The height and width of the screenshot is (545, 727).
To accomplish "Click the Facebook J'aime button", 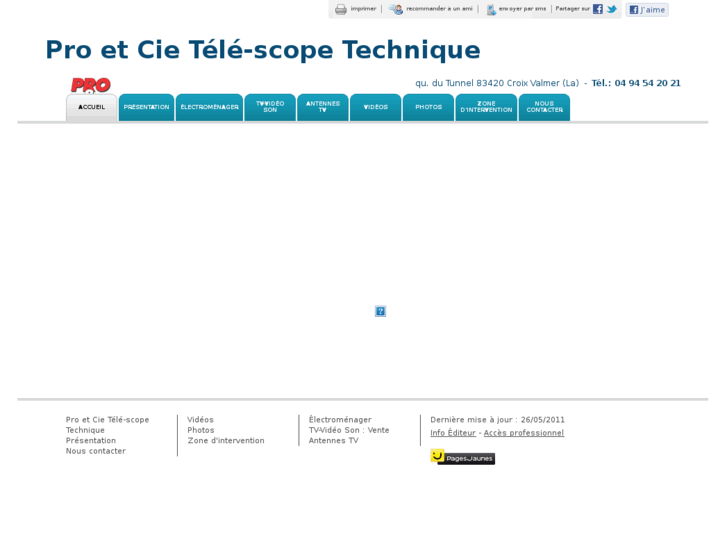I will 647,10.
